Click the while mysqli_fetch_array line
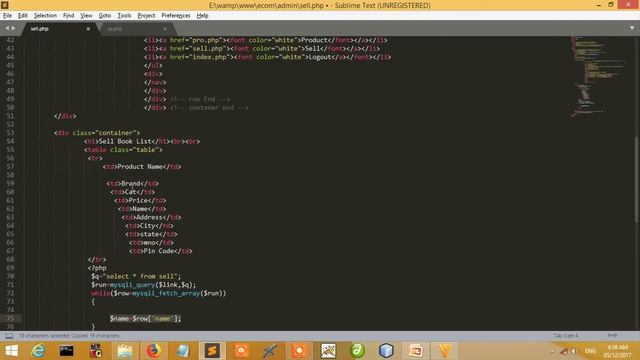Screen dimensions: 640x360 [158, 293]
